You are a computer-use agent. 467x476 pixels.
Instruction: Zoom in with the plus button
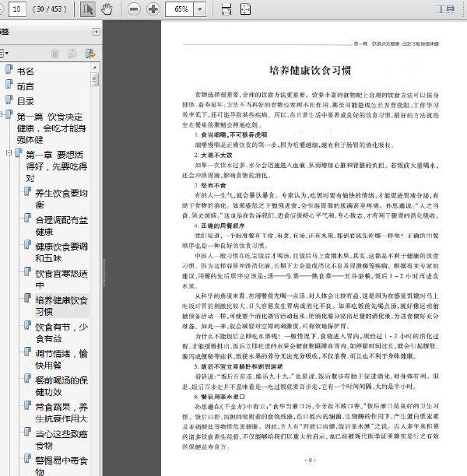pyautogui.click(x=153, y=9)
